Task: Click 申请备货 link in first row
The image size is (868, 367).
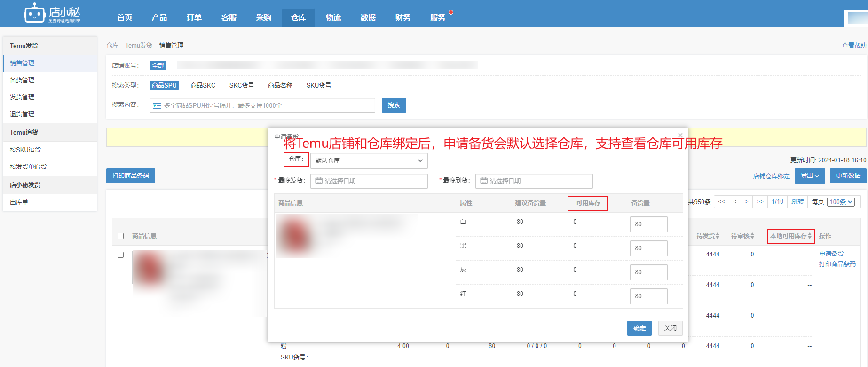Action: pos(831,254)
